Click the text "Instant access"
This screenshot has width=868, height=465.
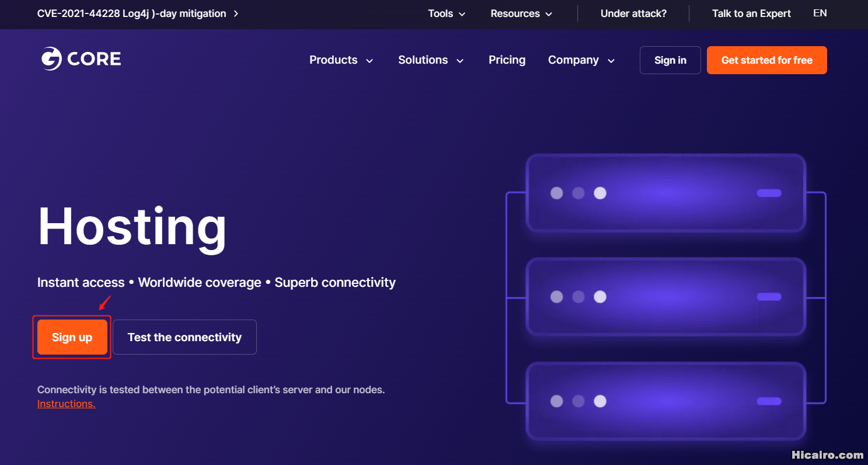click(x=81, y=282)
